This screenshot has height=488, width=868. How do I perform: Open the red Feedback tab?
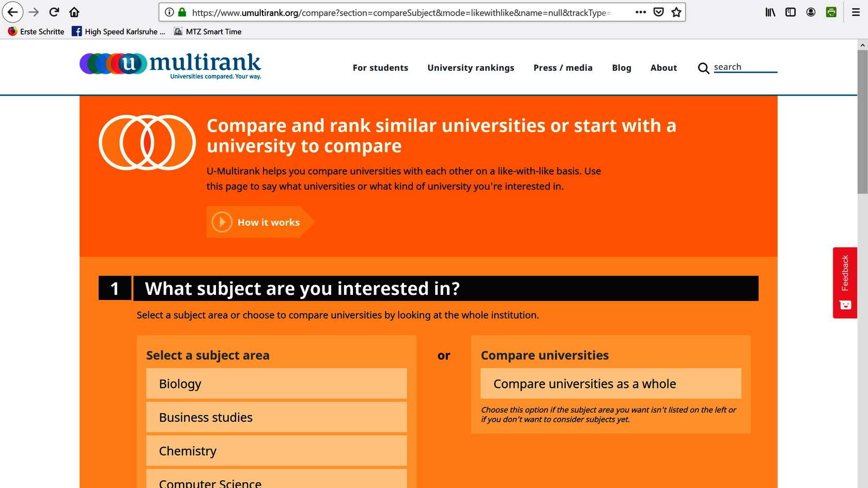coord(845,283)
